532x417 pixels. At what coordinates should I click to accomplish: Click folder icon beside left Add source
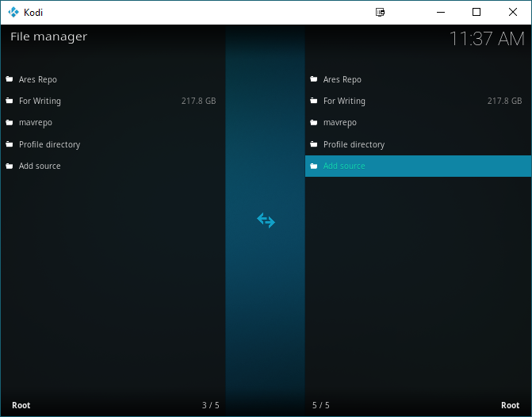pos(10,166)
